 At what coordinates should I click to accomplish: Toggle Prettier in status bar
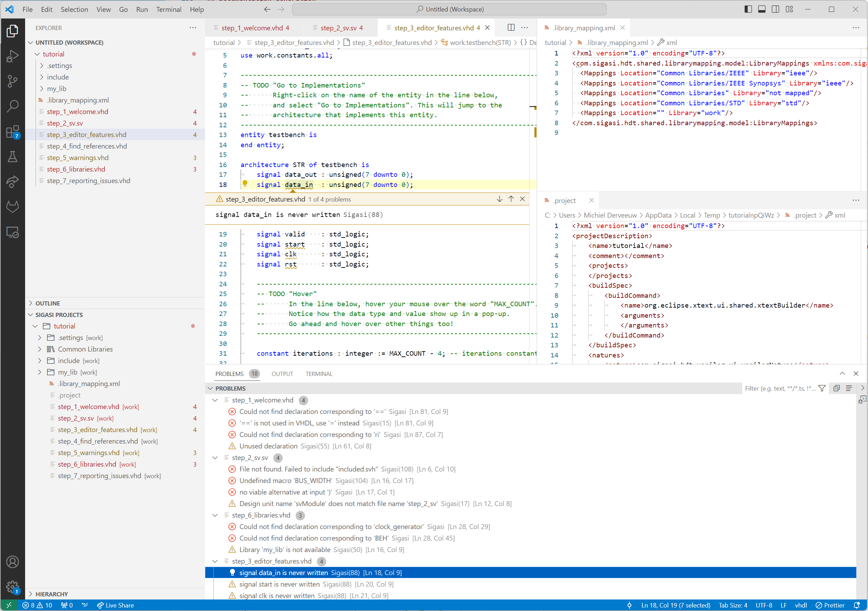tap(830, 605)
